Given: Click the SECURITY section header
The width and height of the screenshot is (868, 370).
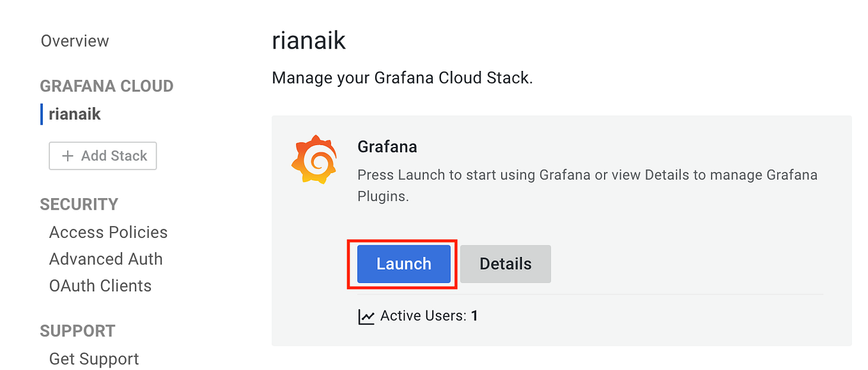Looking at the screenshot, I should point(79,204).
